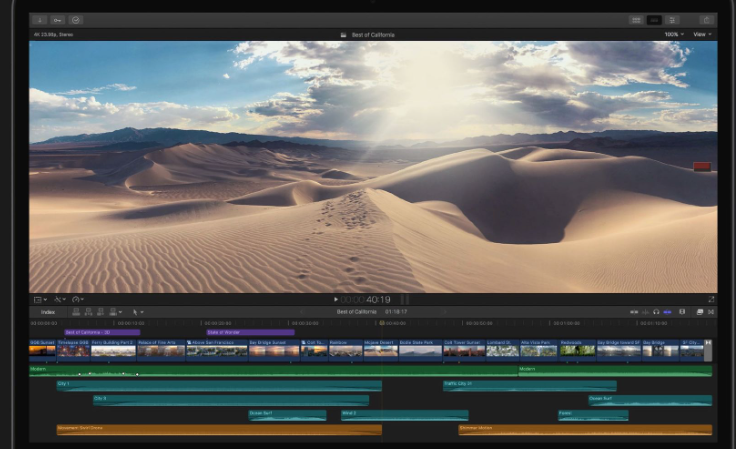Select the Wind 2 audio clip
Image resolution: width=736 pixels, height=449 pixels.
click(405, 415)
